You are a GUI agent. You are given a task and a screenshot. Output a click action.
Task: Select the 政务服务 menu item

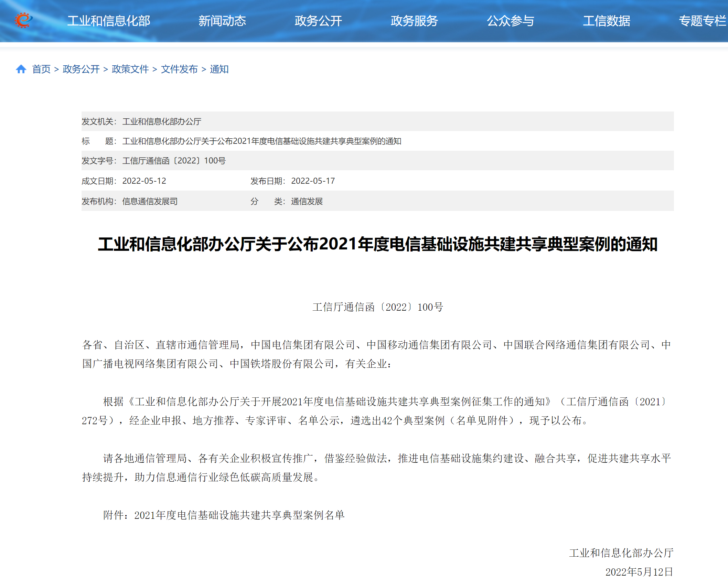[x=414, y=21]
